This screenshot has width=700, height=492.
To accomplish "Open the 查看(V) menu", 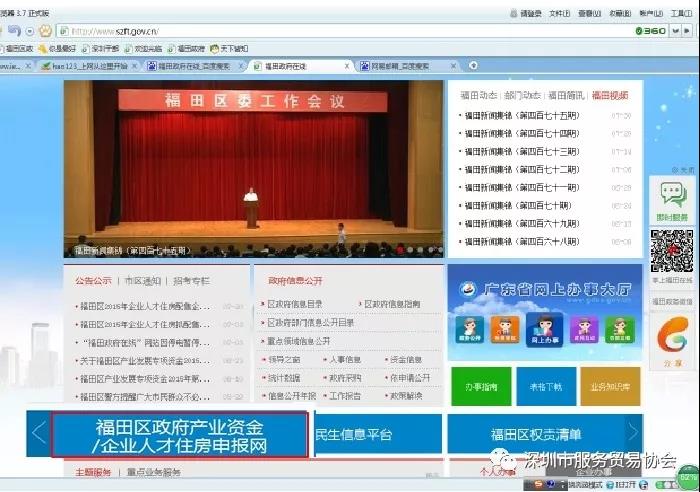I will tap(590, 14).
